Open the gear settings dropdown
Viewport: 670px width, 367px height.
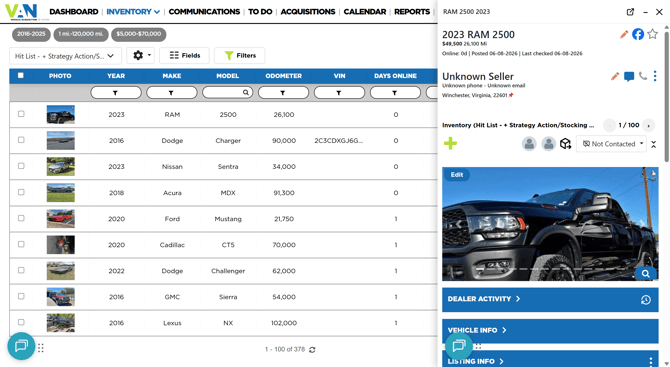(141, 55)
